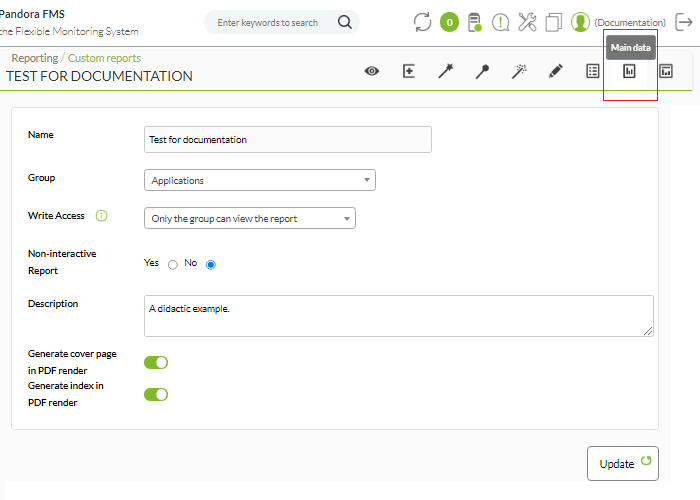
Task: Open the report view eye icon
Action: coord(371,71)
